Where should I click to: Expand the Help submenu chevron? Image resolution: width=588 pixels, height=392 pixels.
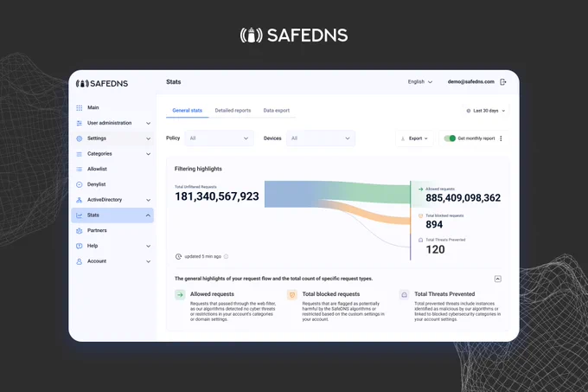(149, 247)
